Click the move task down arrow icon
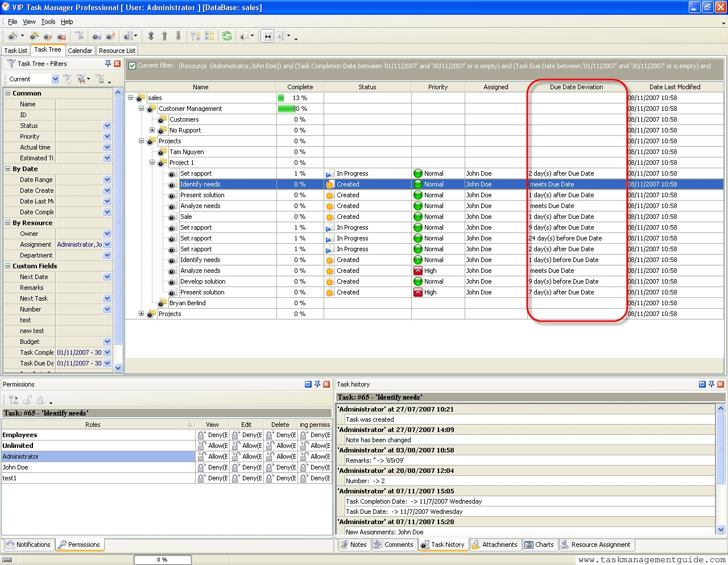 tap(178, 36)
